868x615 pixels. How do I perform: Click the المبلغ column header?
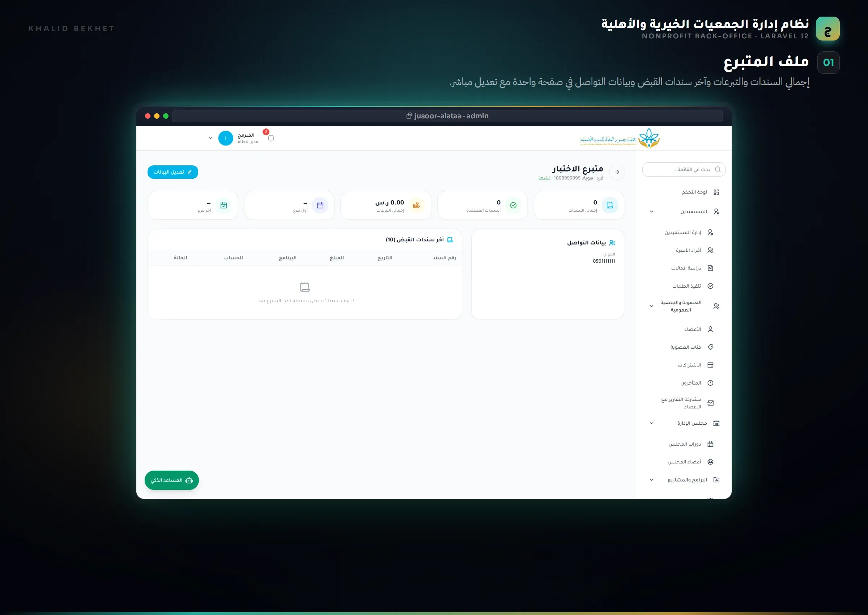tap(336, 258)
